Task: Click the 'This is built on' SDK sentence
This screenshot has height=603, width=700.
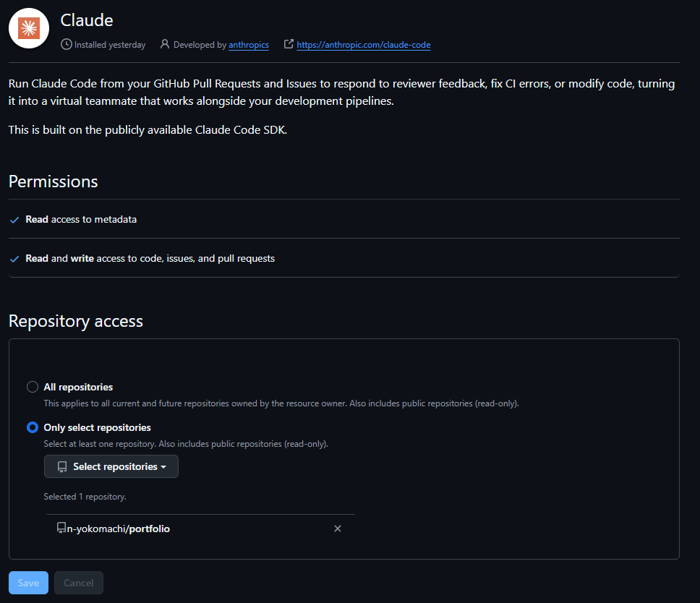Action: coord(148,130)
